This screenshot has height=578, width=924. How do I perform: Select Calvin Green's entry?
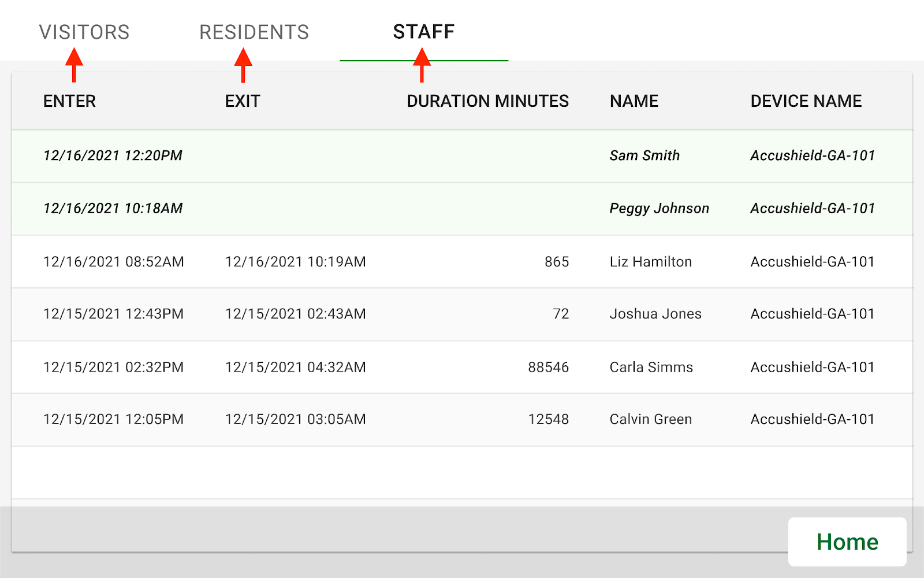coord(650,420)
